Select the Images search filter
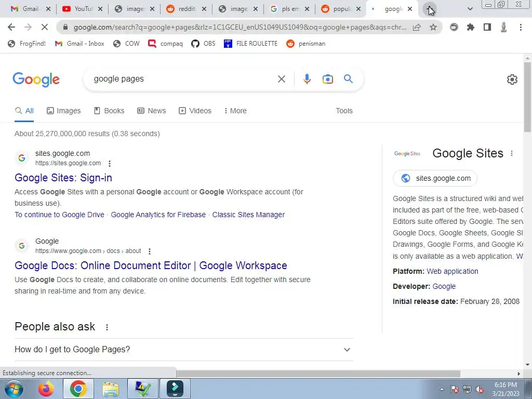The width and height of the screenshot is (532, 399). [x=64, y=111]
